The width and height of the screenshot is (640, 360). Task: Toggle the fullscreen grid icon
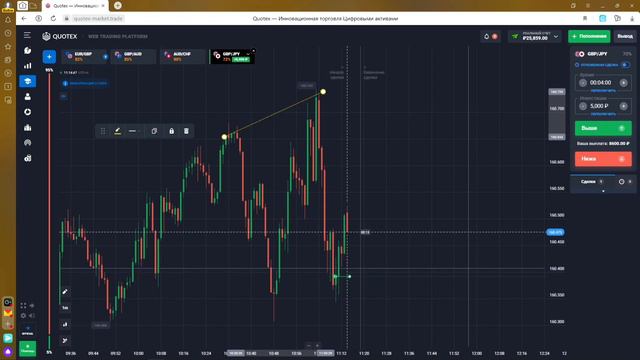[23, 306]
